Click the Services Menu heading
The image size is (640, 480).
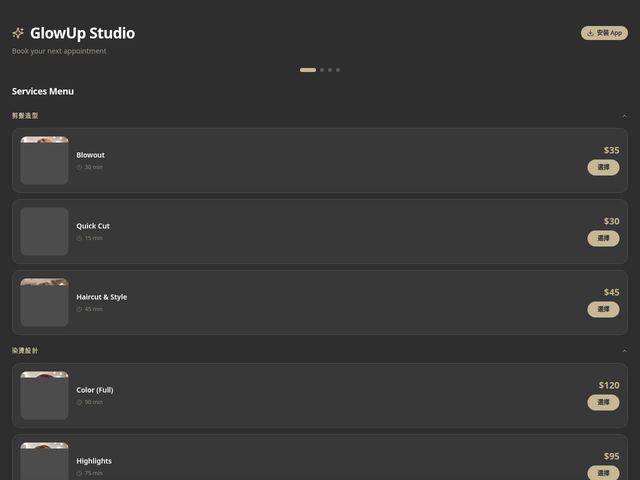tap(43, 91)
